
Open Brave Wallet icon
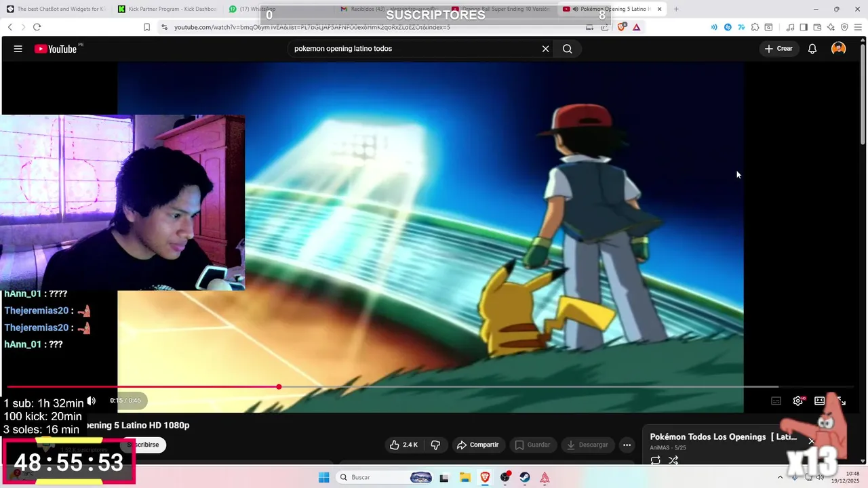click(817, 27)
